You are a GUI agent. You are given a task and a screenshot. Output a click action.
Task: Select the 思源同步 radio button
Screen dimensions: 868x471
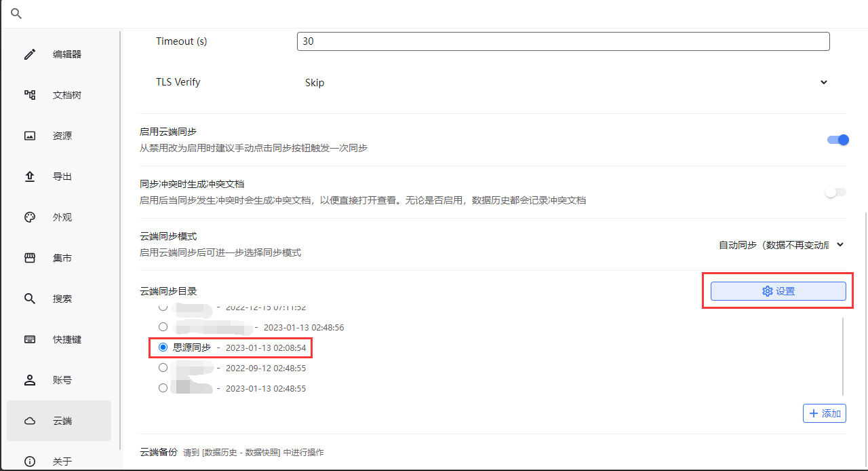coord(163,347)
